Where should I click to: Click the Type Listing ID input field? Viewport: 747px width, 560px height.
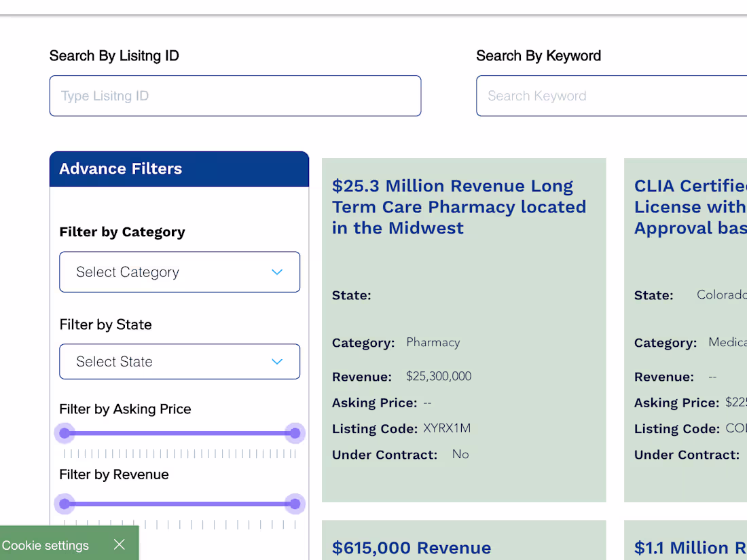point(235,96)
